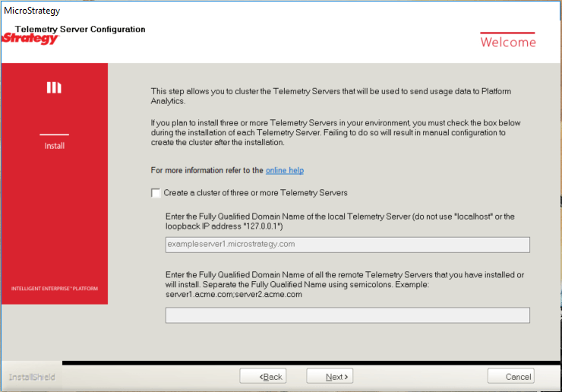
Task: Cancel the Telemetry Server setup
Action: coord(510,377)
